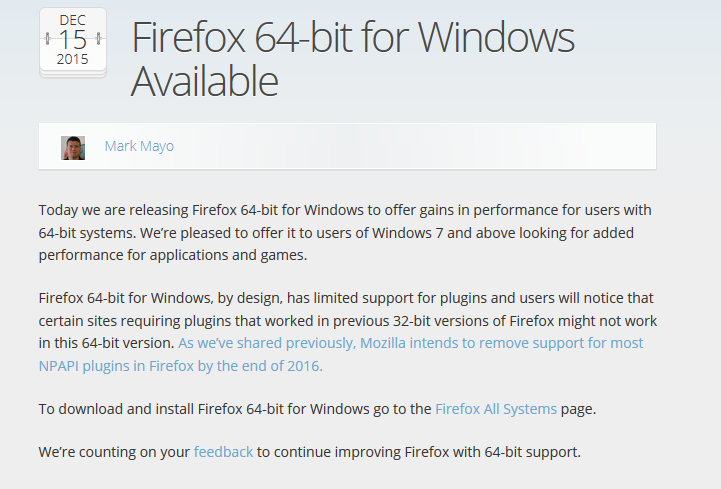The height and width of the screenshot is (489, 721).
Task: Click the right binder ring on calendar icon
Action: (98, 39)
